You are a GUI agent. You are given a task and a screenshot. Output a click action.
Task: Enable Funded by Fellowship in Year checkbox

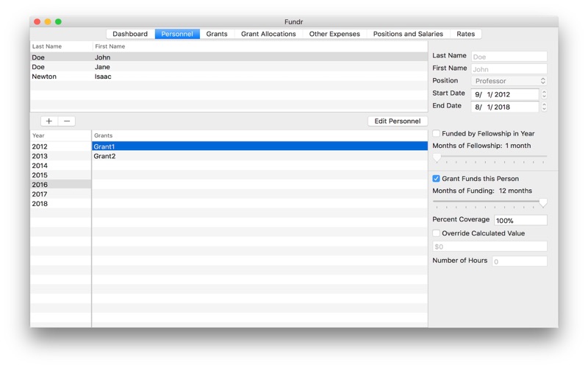(x=436, y=133)
